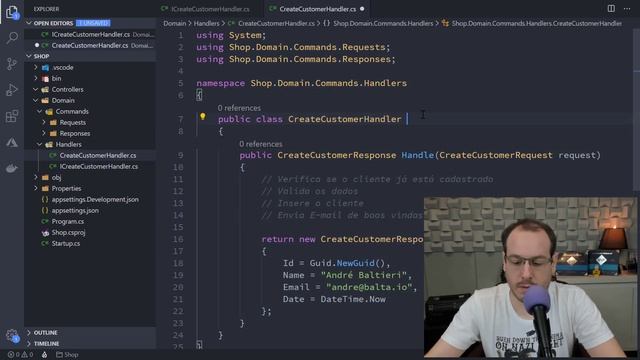Expand the Properties folder
The image size is (640, 360).
coord(66,189)
